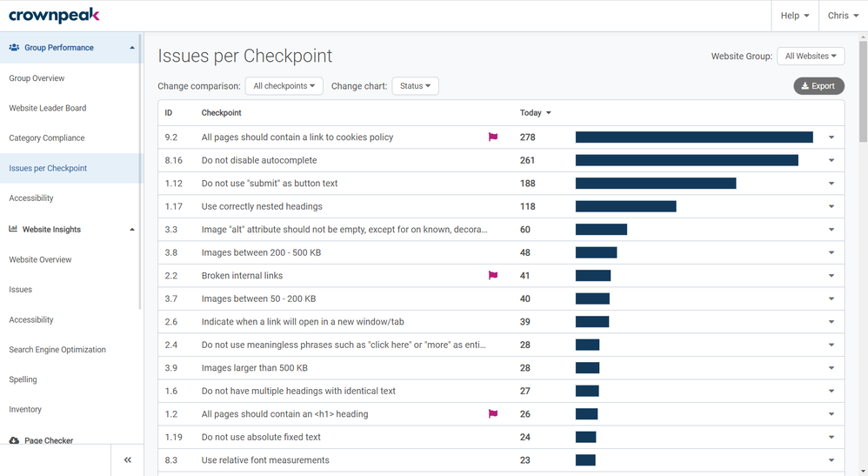
Task: Expand the correctly nested headings row
Action: (831, 207)
